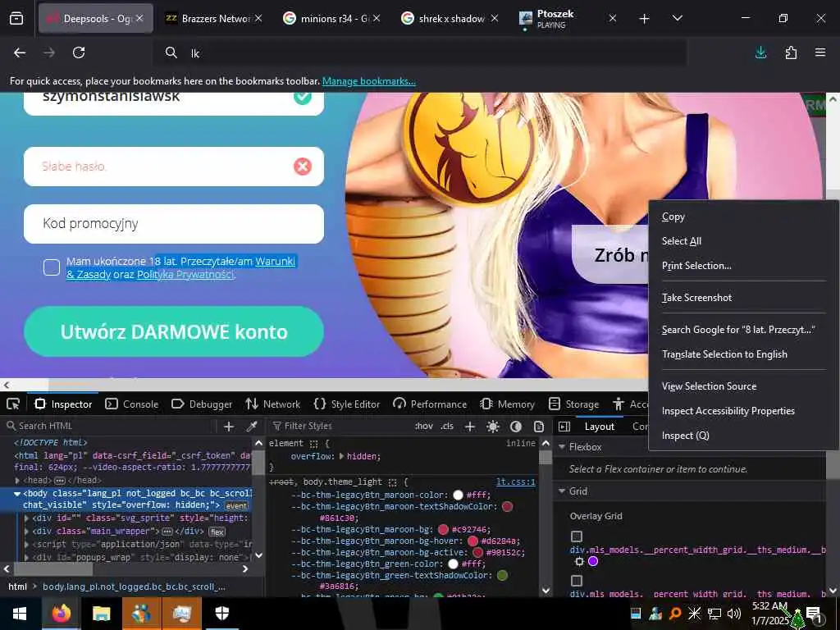The width and height of the screenshot is (840, 630).
Task: Switch to the Network tab
Action: tap(273, 404)
